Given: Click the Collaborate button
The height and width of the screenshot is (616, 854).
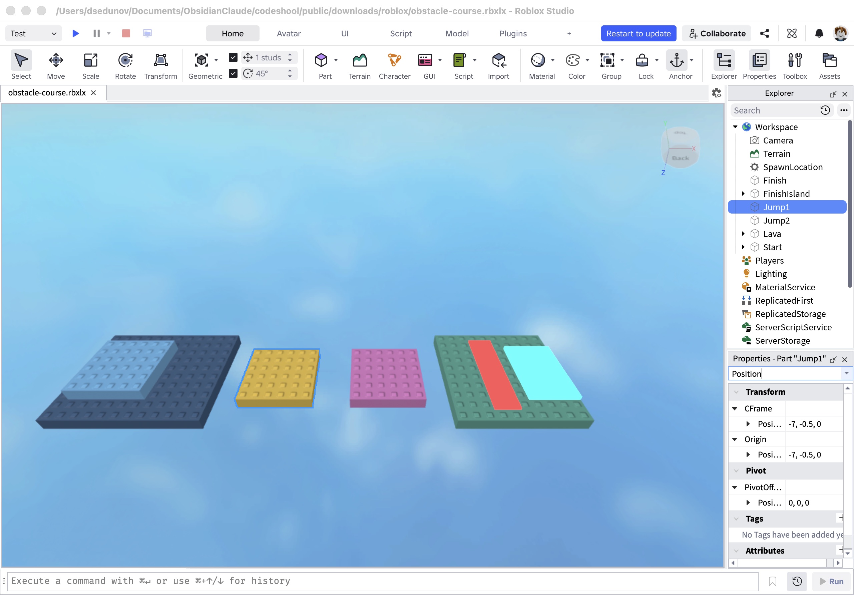Looking at the screenshot, I should [x=717, y=33].
